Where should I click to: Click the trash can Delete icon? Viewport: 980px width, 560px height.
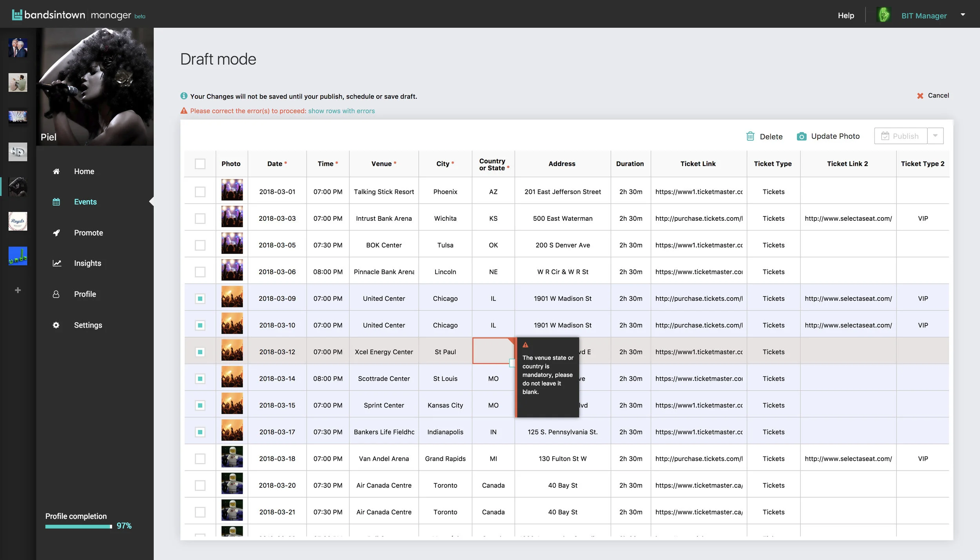(750, 136)
